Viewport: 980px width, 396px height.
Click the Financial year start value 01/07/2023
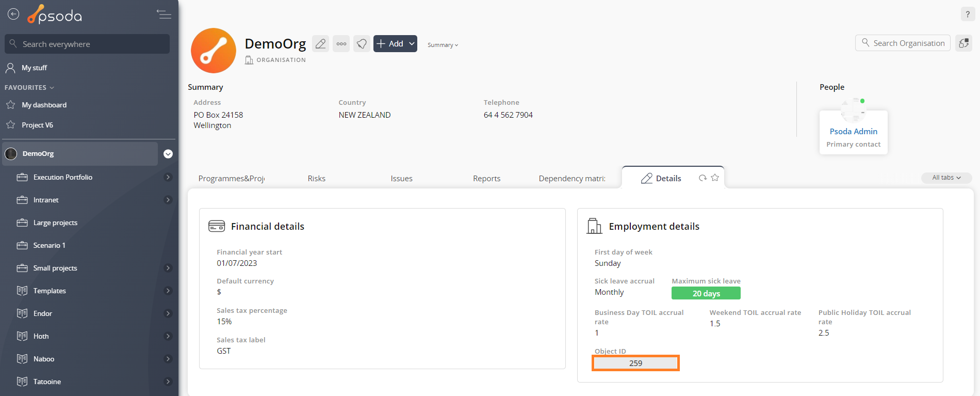[237, 263]
